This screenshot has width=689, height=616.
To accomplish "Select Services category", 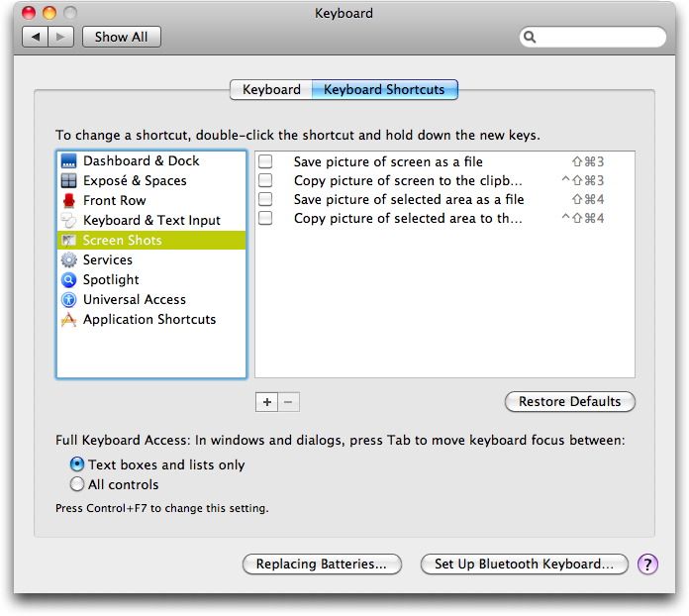I will 151,259.
